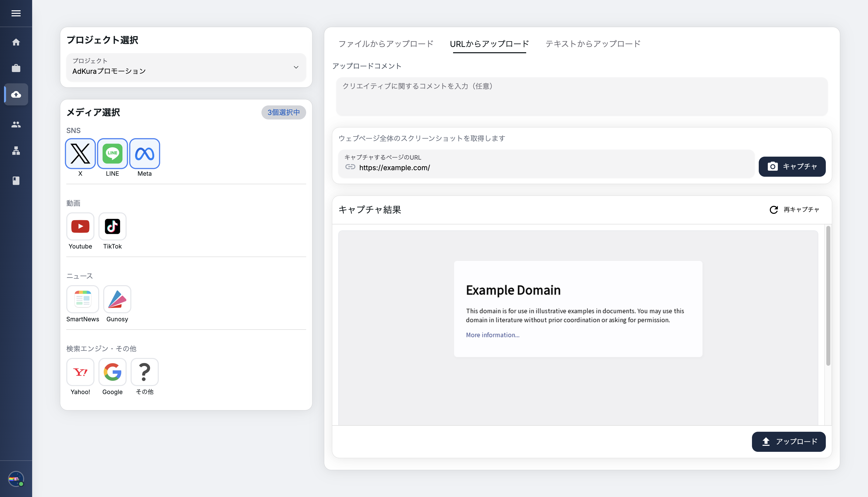Switch to the テキストからアップロード tab

pyautogui.click(x=592, y=44)
